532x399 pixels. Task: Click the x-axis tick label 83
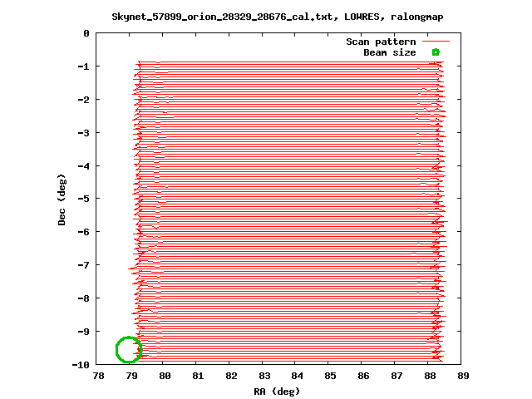264,376
